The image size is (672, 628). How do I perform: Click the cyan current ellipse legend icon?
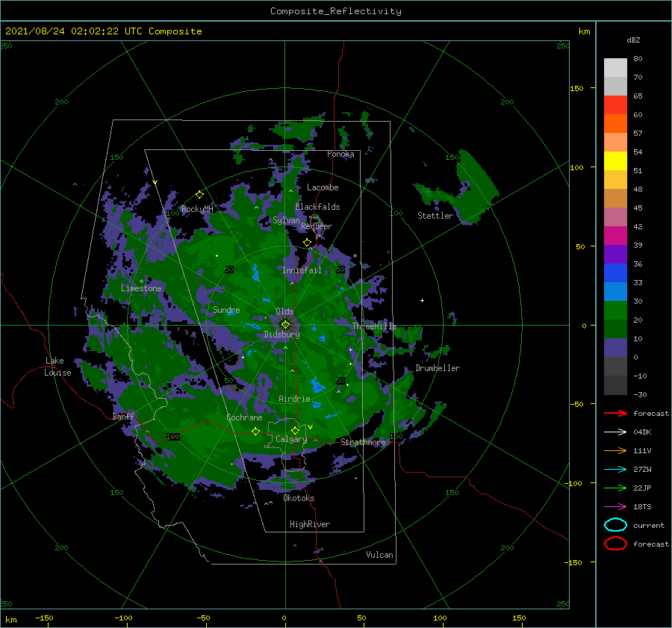(615, 525)
